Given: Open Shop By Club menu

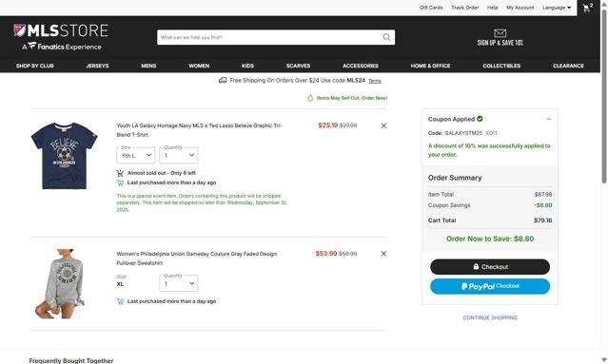Looking at the screenshot, I should click(x=35, y=66).
